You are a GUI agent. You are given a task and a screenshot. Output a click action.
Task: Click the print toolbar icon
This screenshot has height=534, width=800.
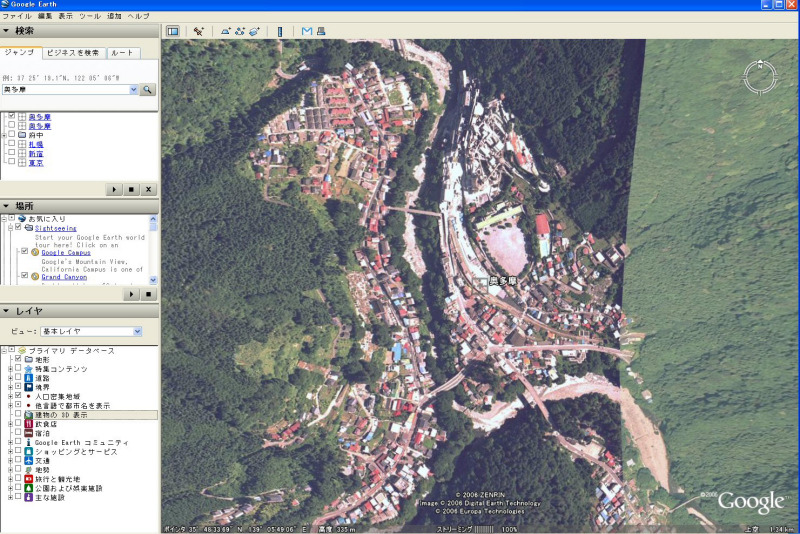pyautogui.click(x=321, y=31)
